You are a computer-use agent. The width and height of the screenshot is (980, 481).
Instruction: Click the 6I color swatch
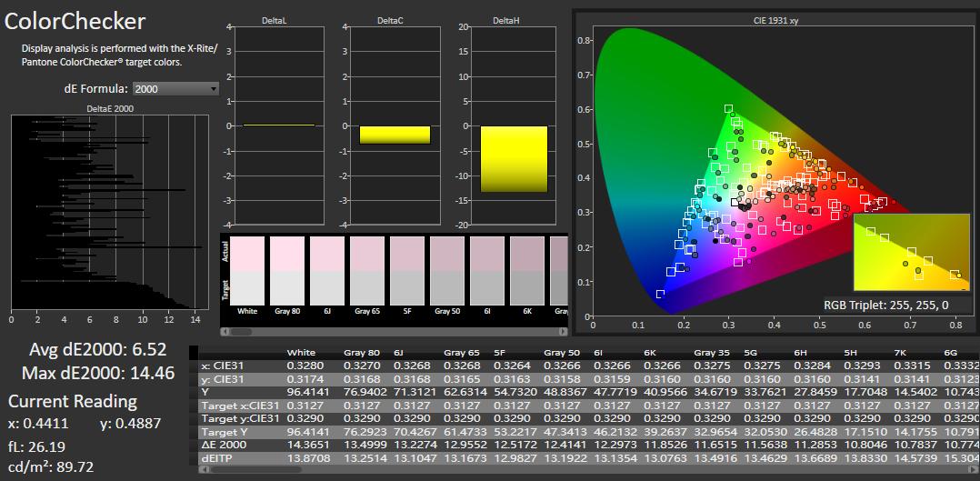(487, 271)
